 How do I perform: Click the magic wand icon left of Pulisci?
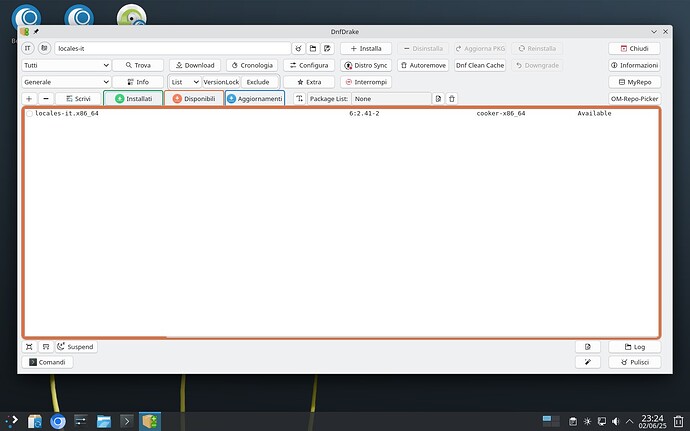(x=587, y=362)
